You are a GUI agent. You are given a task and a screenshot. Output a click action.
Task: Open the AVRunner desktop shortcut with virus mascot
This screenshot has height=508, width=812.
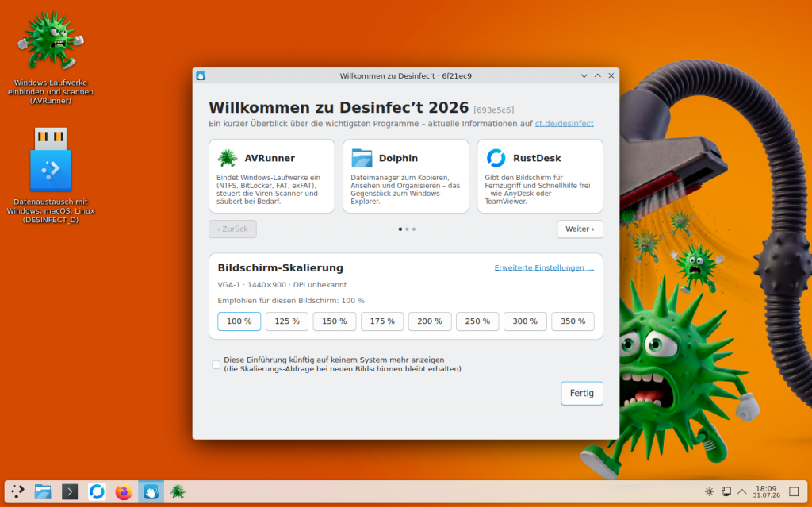click(x=50, y=41)
